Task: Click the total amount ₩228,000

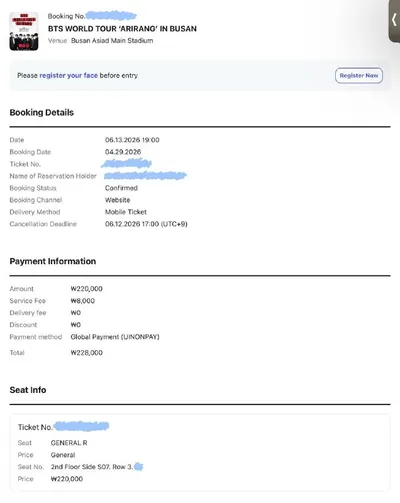Action: click(x=87, y=353)
